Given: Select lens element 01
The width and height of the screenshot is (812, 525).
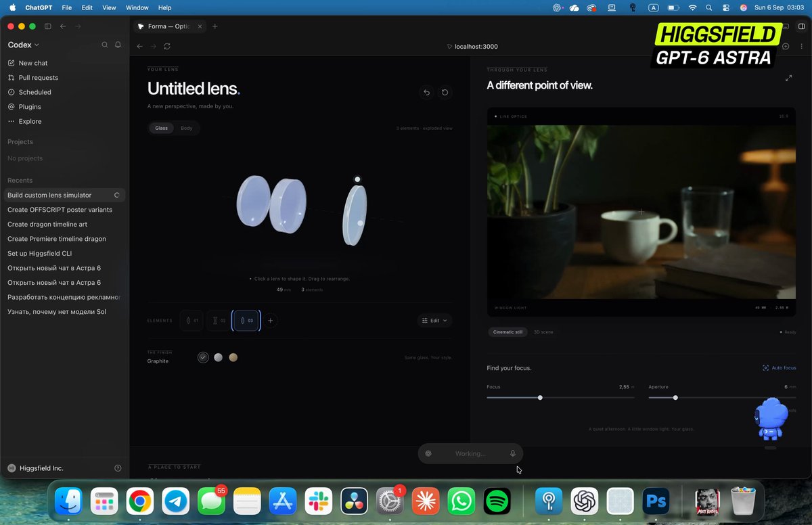Looking at the screenshot, I should (191, 321).
